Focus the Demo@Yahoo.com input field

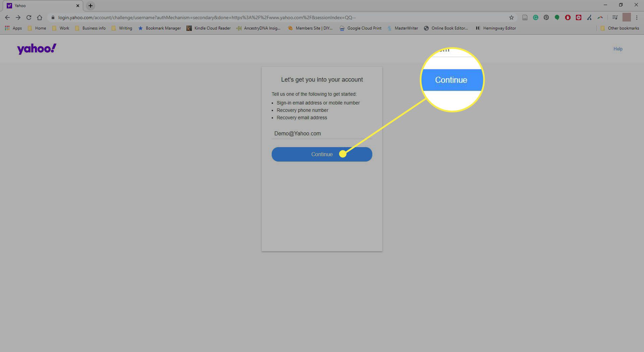[322, 133]
